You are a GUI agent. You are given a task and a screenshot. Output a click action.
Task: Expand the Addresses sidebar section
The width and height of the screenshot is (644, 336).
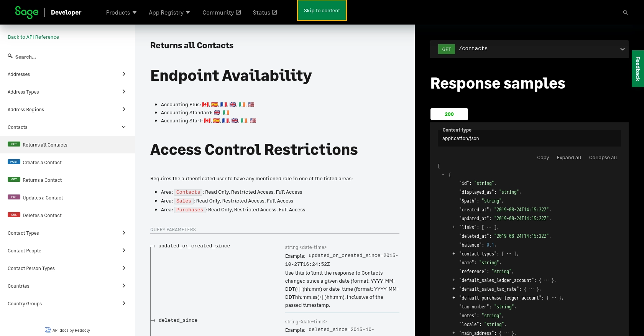(123, 74)
